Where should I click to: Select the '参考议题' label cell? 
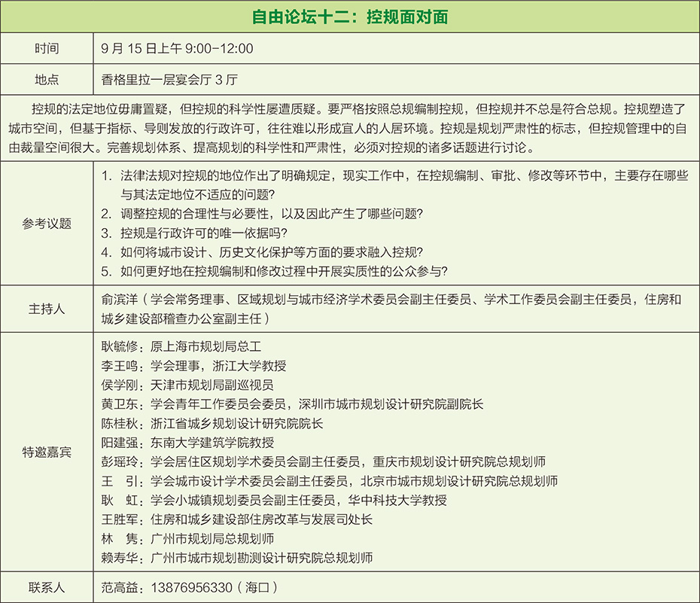click(x=47, y=224)
